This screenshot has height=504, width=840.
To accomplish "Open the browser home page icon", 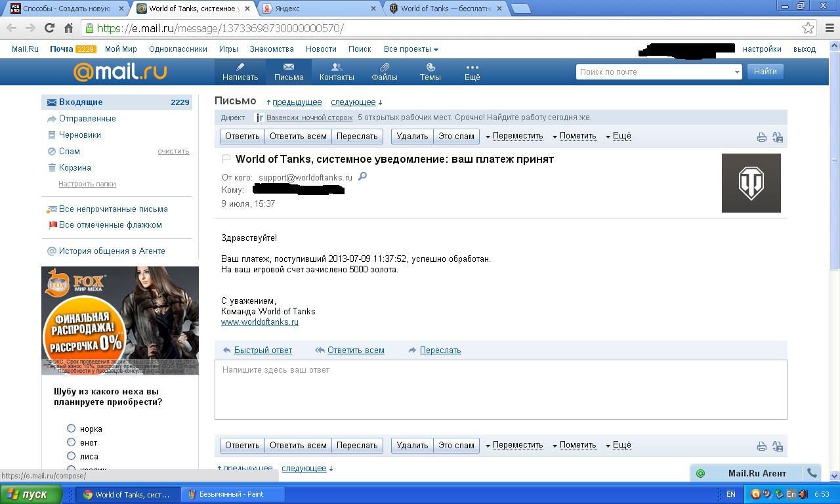I will tap(68, 28).
